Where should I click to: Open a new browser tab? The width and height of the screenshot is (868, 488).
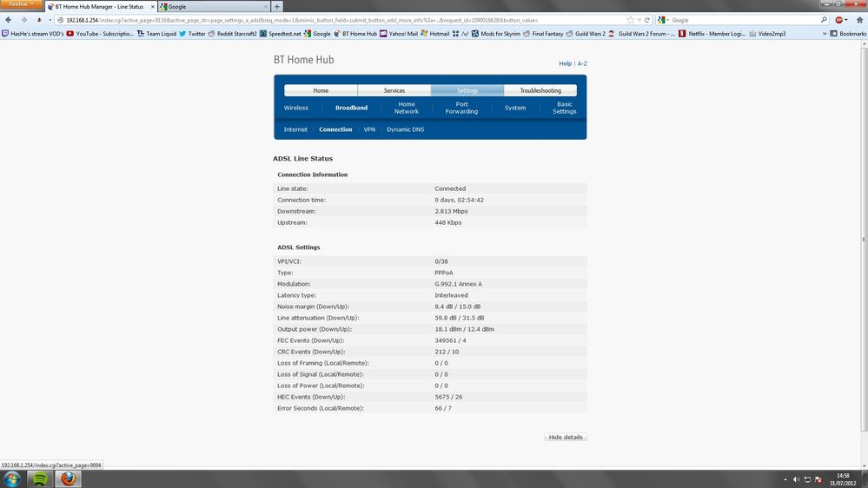(x=277, y=7)
